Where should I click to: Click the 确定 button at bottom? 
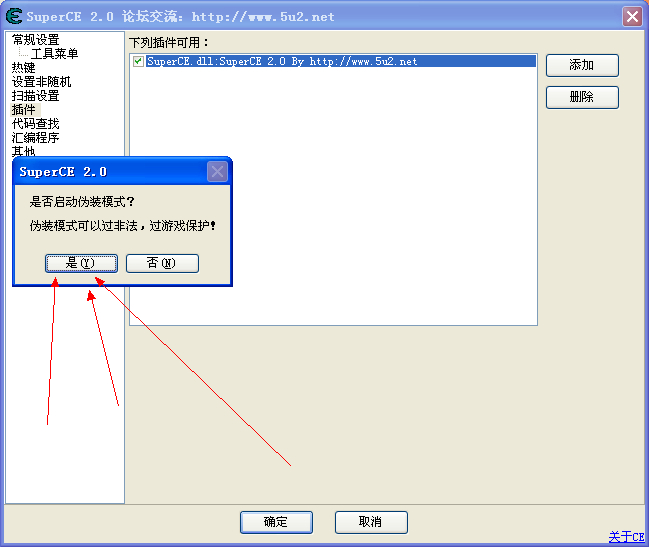[276, 522]
